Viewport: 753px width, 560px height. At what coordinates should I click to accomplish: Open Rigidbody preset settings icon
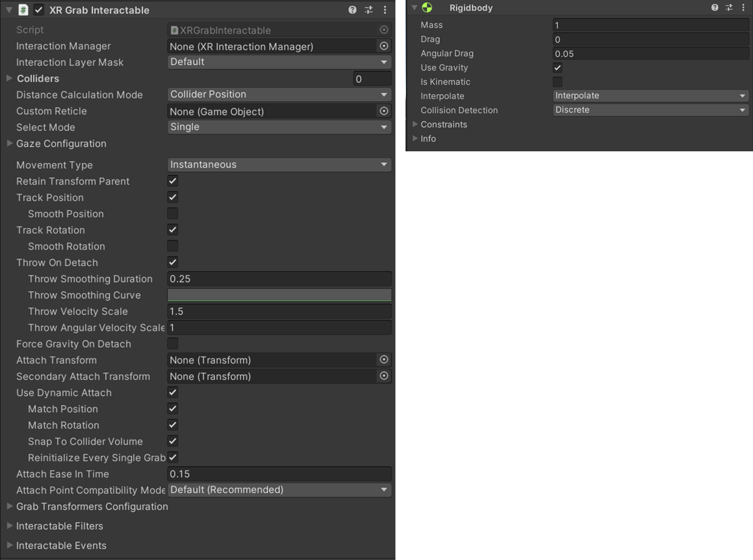coord(729,7)
